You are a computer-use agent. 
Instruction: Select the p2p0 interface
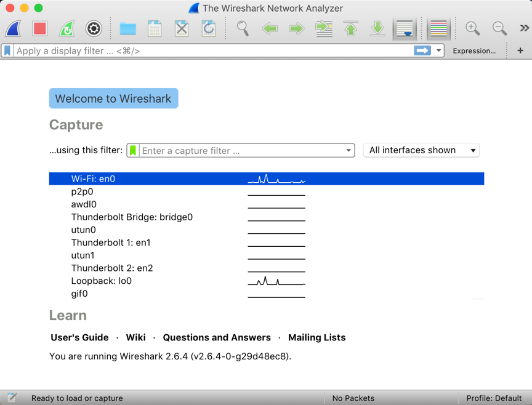point(267,191)
